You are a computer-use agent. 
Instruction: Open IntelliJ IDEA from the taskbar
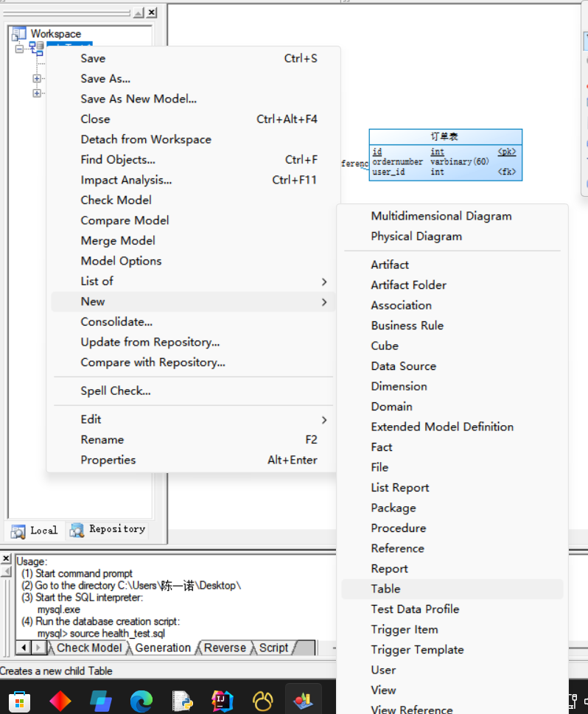[223, 701]
